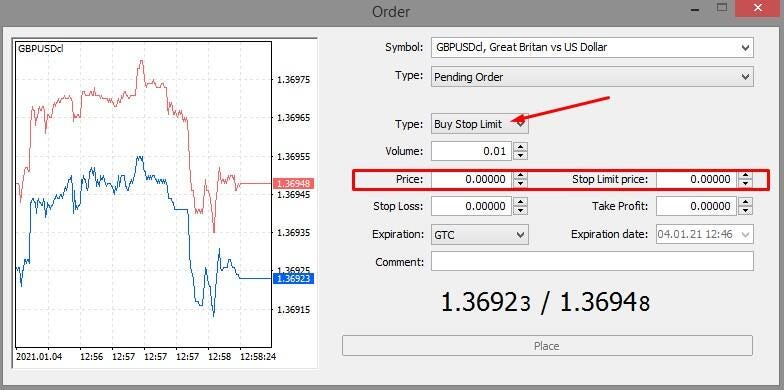The width and height of the screenshot is (784, 390).
Task: Increase Price with the up arrow
Action: click(x=521, y=175)
